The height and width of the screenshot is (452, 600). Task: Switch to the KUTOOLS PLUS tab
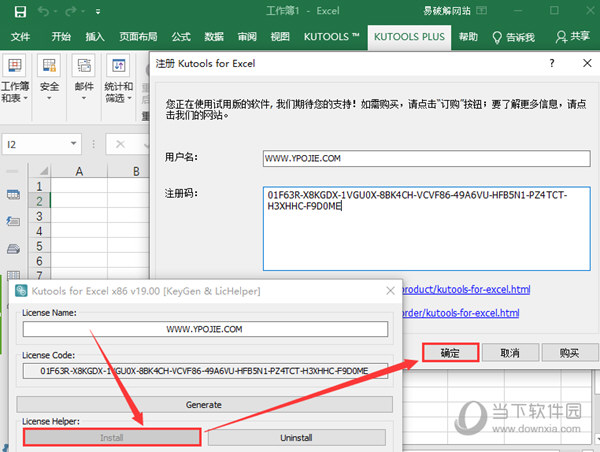point(408,37)
